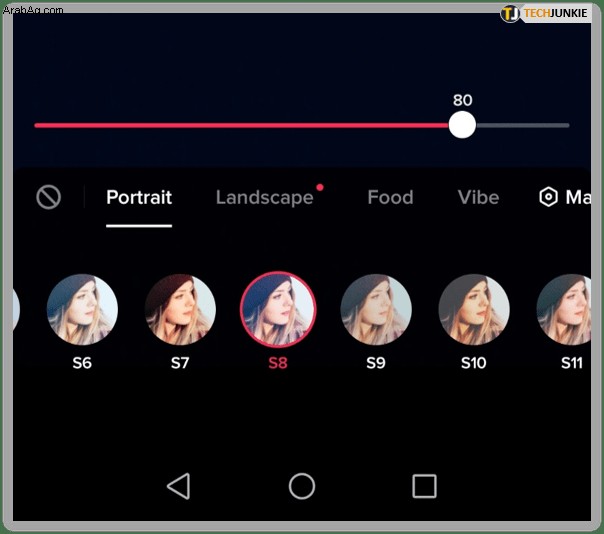
Task: Tap the hexagon manage filters icon
Action: click(548, 197)
